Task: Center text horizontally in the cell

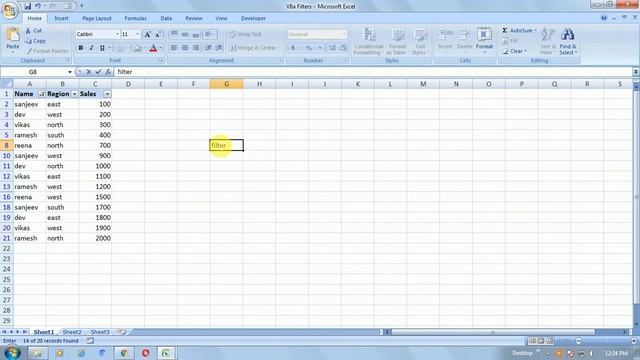Action: coord(185,48)
